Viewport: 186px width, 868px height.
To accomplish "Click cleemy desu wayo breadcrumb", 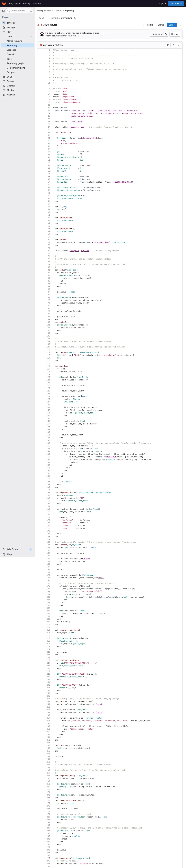I will (45, 10).
